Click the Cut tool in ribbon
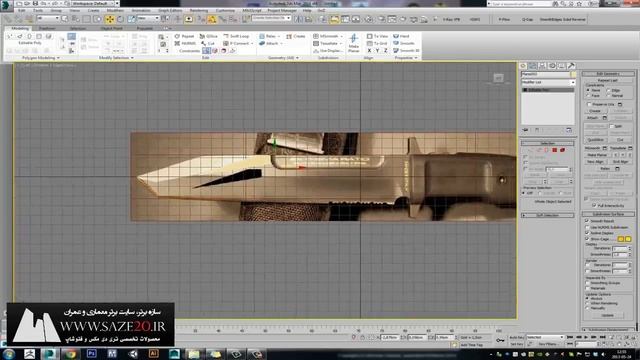Screen dimensions: 640x360 coord(208,43)
